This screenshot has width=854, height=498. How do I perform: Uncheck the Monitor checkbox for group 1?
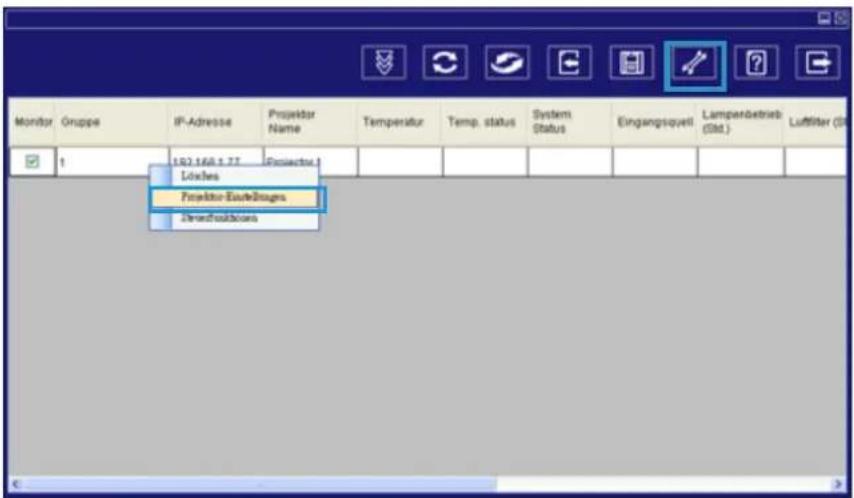pos(32,161)
